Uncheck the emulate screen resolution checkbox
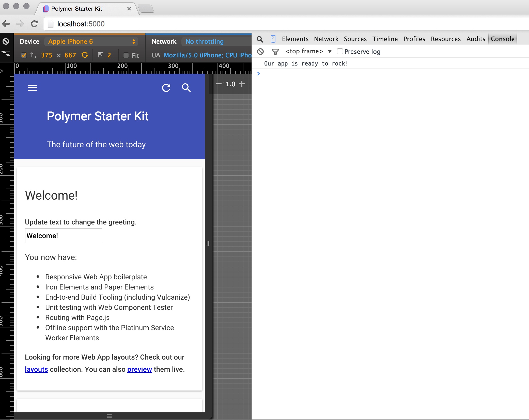This screenshot has width=529, height=420. coord(24,55)
